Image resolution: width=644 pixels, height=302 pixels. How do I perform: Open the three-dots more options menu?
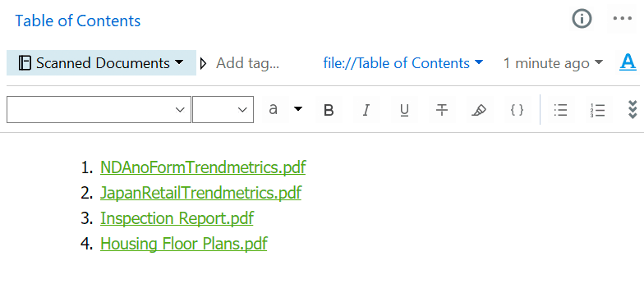pos(623,19)
